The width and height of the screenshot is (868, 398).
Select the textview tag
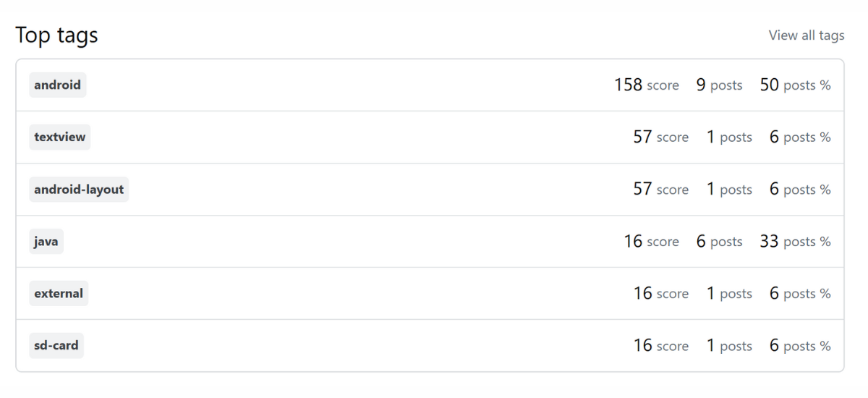(59, 137)
